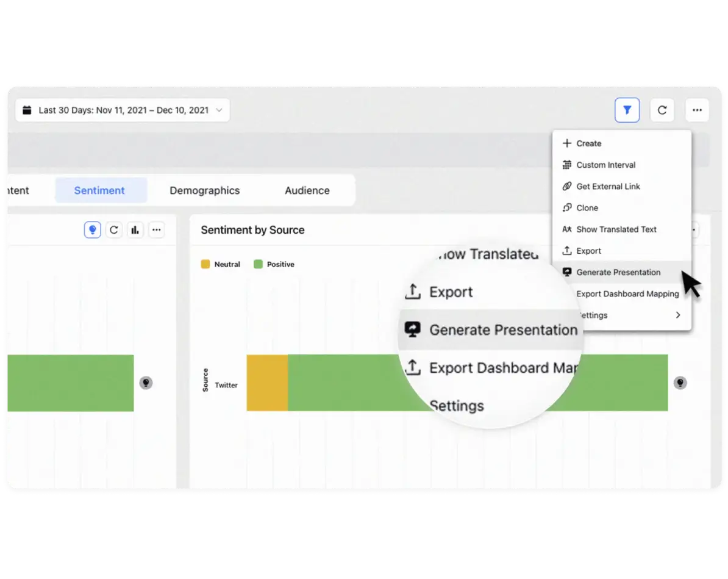This screenshot has width=728, height=579.
Task: Switch to the Demographics tab
Action: (204, 190)
